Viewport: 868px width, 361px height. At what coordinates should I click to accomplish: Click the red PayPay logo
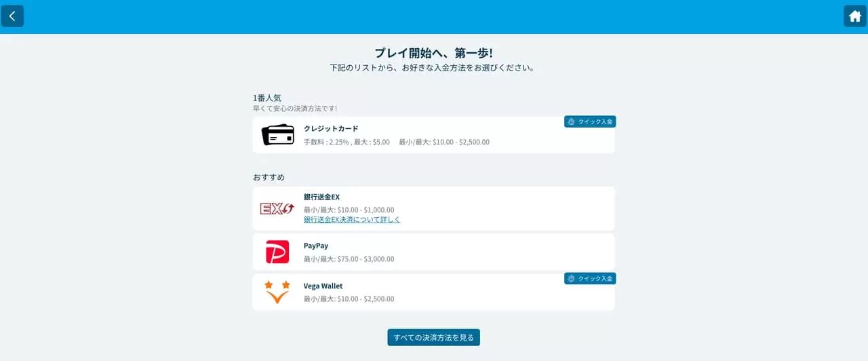(x=277, y=252)
